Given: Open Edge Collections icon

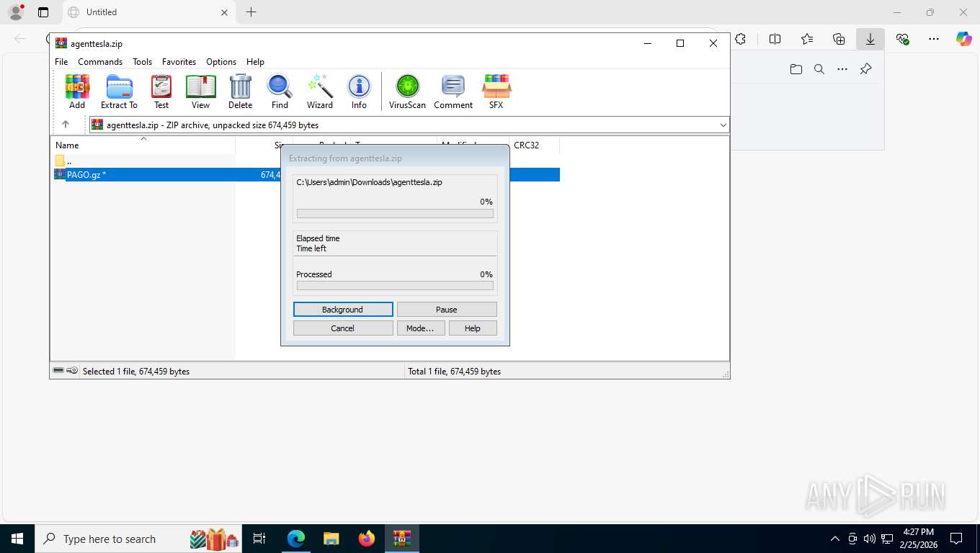Looking at the screenshot, I should click(839, 39).
